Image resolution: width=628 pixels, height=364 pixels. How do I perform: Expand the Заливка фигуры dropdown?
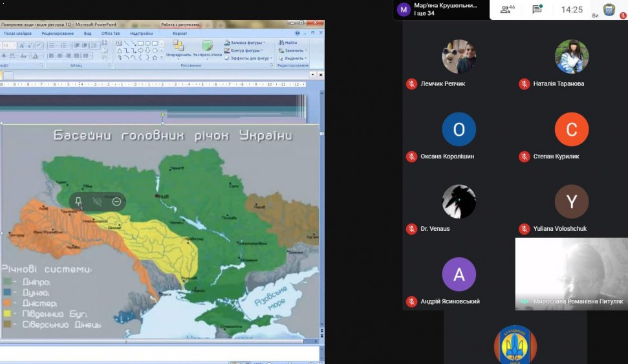(265, 43)
